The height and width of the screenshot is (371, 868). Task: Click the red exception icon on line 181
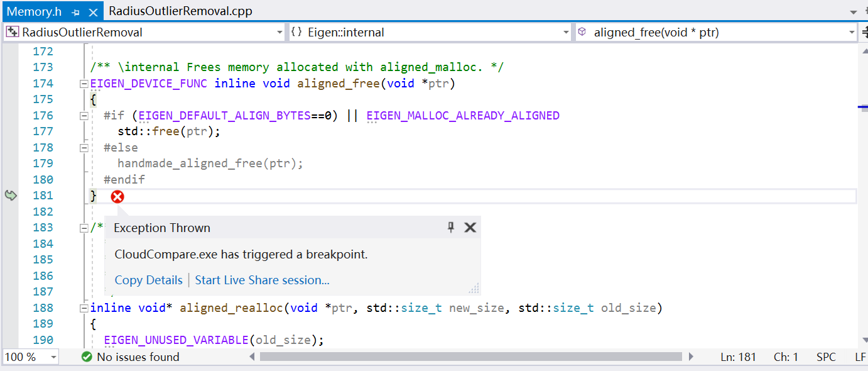(x=117, y=197)
